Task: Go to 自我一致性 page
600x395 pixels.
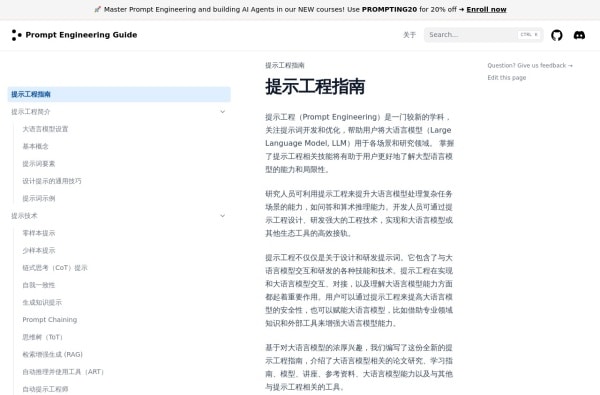Action: tap(39, 285)
